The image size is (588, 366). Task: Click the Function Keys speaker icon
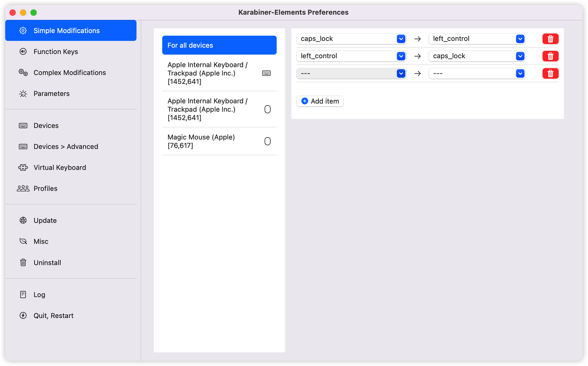23,52
